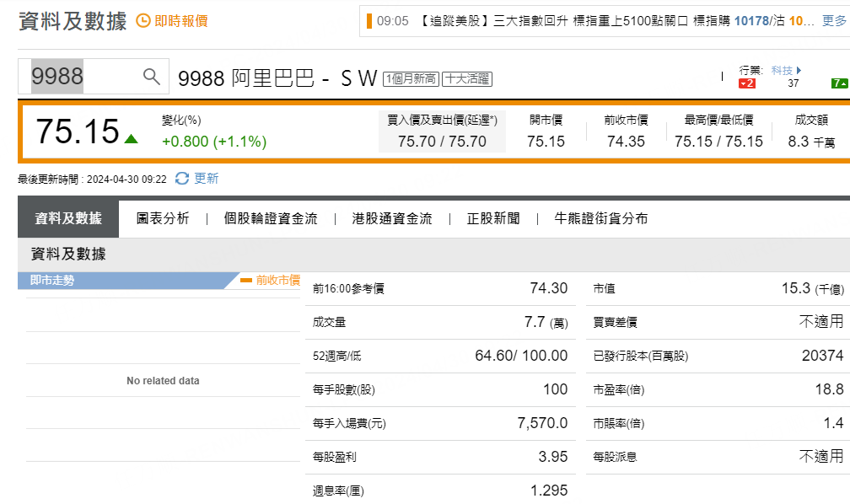Click the 買賣差價 value 不適用
Screen dimensions: 850x504
822,321
